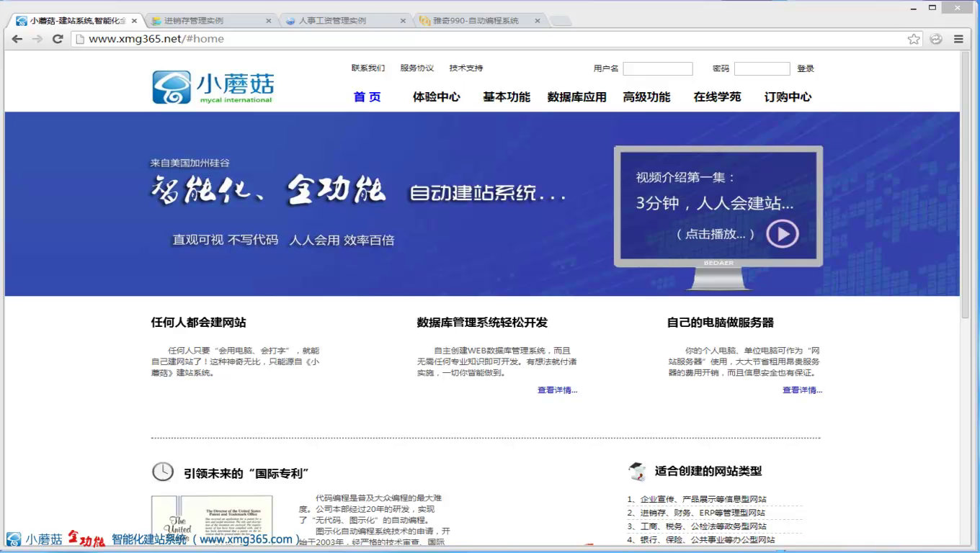Click the browser back arrow
The width and height of the screenshot is (980, 553).
pyautogui.click(x=17, y=39)
